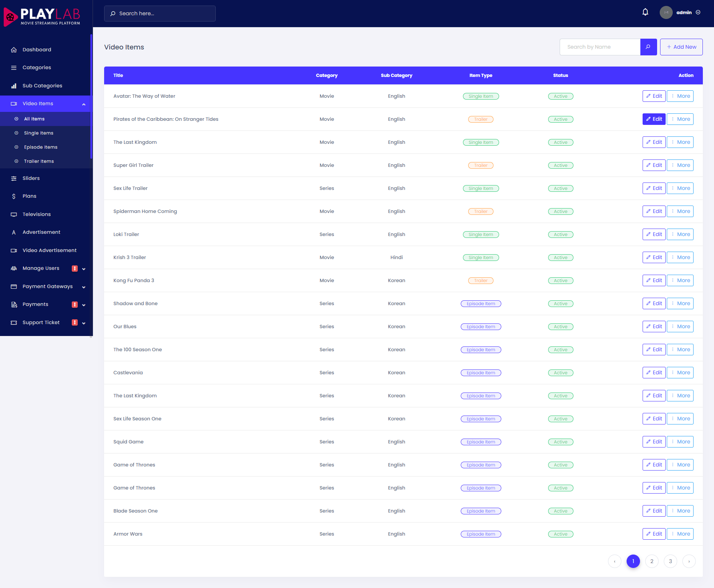This screenshot has width=714, height=588.
Task: Click the All Items menu tab
Action: [x=33, y=119]
